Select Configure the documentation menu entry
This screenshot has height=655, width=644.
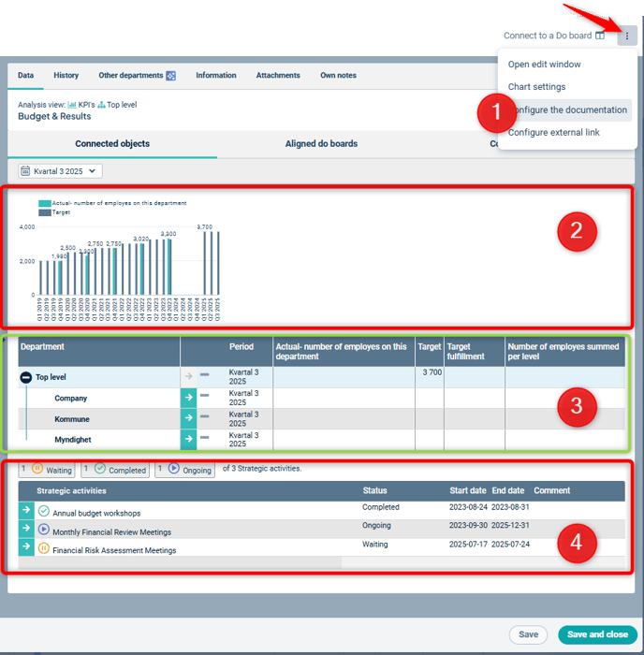pos(567,109)
